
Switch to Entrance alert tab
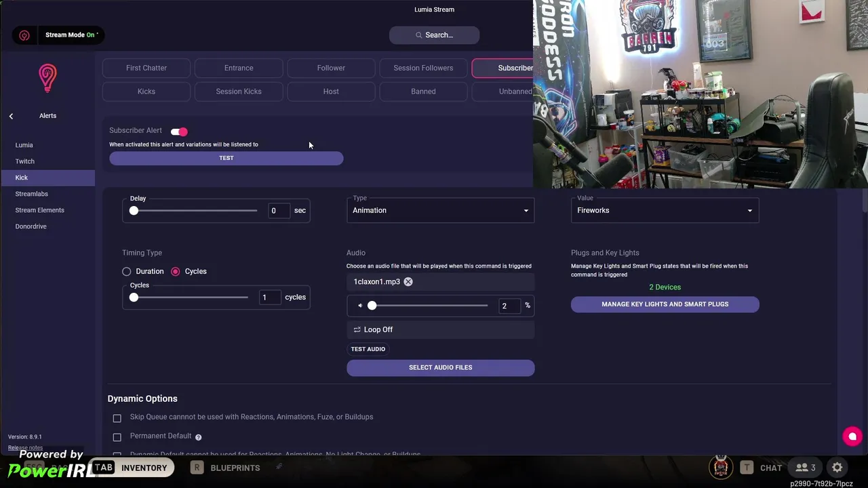click(x=239, y=68)
